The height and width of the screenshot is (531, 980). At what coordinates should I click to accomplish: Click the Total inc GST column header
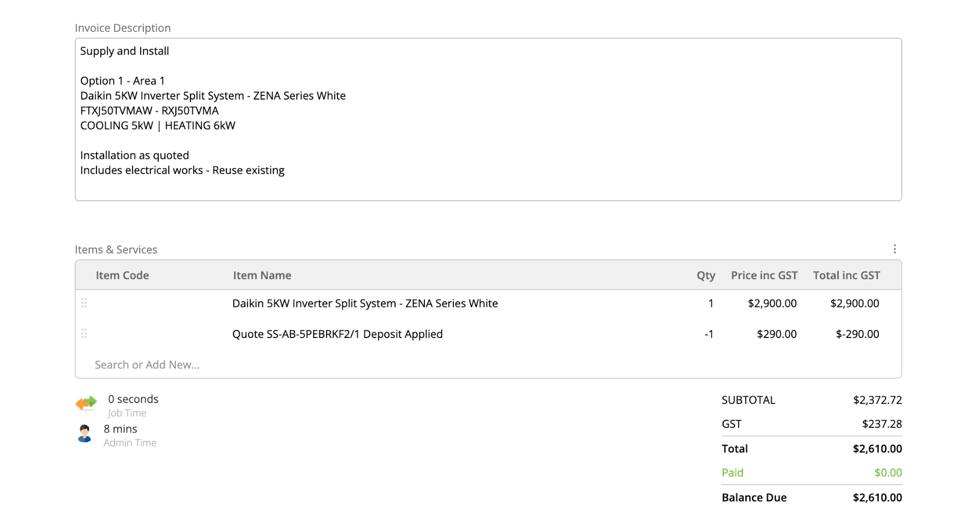pos(846,276)
